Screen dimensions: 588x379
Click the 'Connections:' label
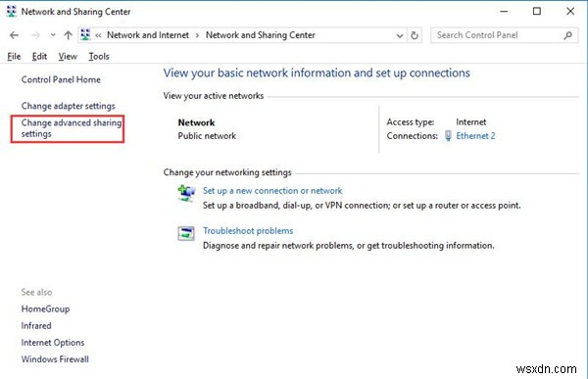[413, 136]
